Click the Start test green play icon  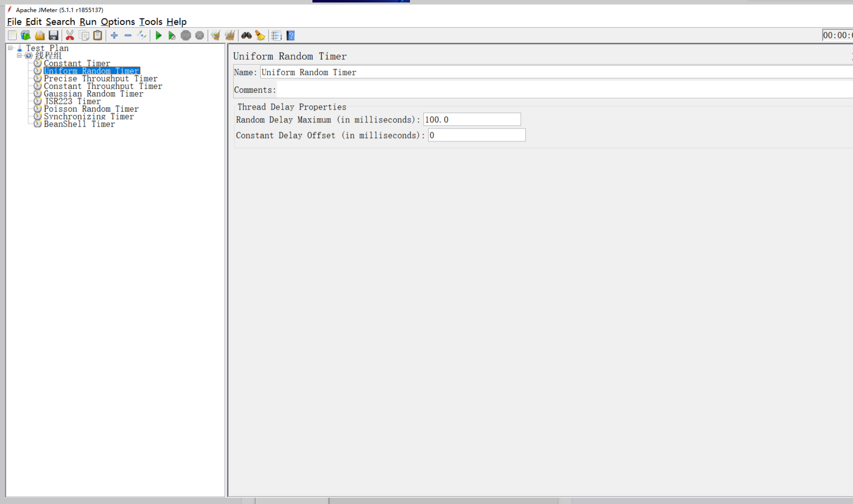pyautogui.click(x=158, y=36)
